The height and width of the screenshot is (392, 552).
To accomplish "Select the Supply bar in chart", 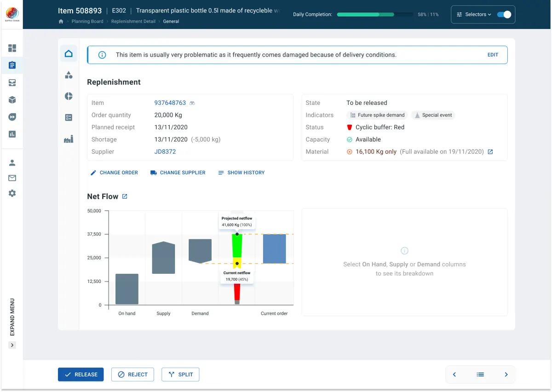I will coord(163,258).
